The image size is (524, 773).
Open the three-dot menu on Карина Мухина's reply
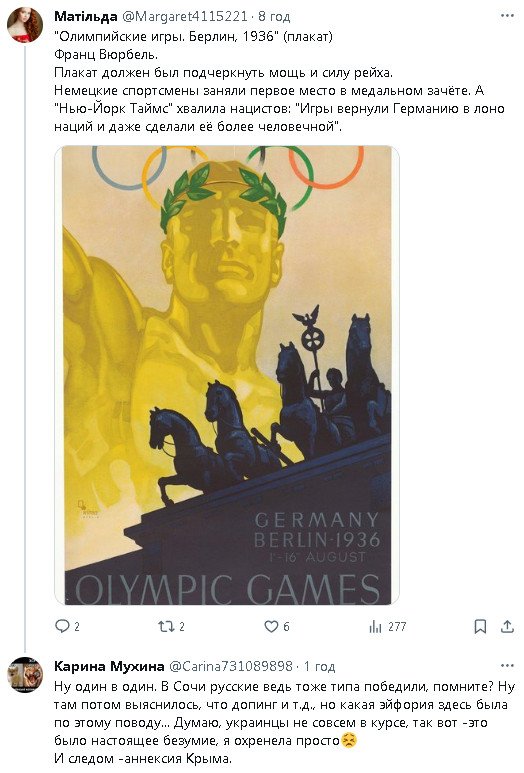(x=507, y=666)
